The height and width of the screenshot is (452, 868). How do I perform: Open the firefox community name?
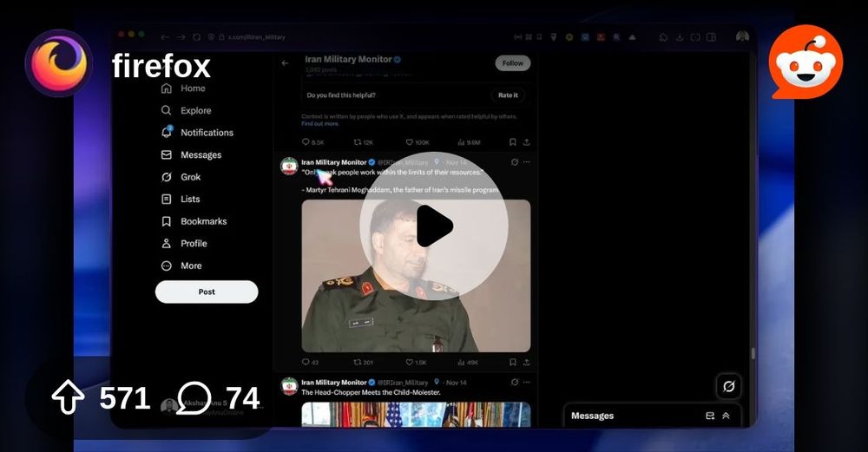161,66
